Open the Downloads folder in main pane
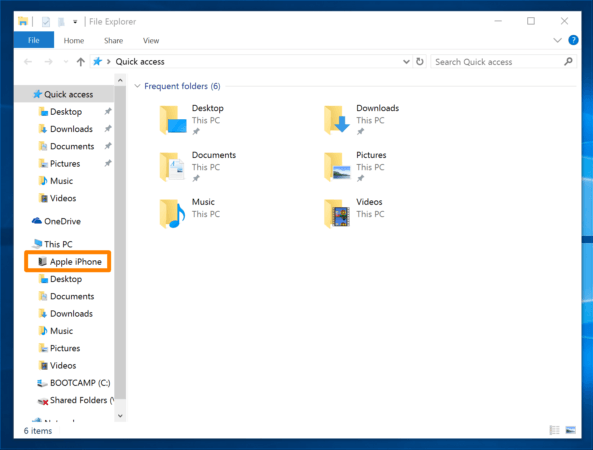593x450 pixels. pos(337,120)
